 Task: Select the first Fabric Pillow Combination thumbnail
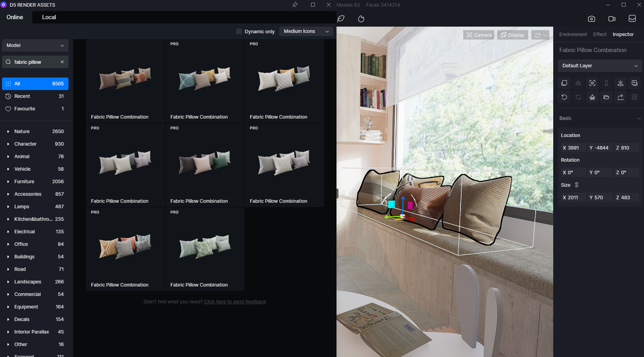point(126,81)
